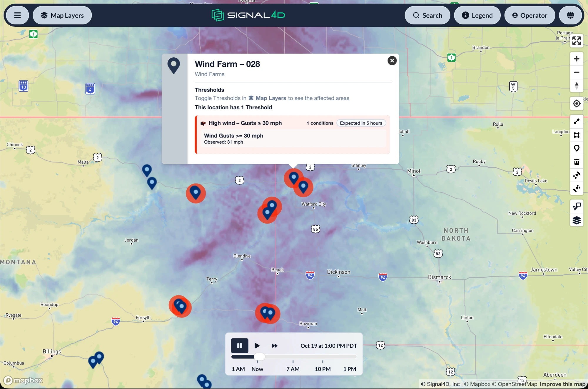Click the Mapbox logo
This screenshot has height=389, width=588.
tap(23, 380)
